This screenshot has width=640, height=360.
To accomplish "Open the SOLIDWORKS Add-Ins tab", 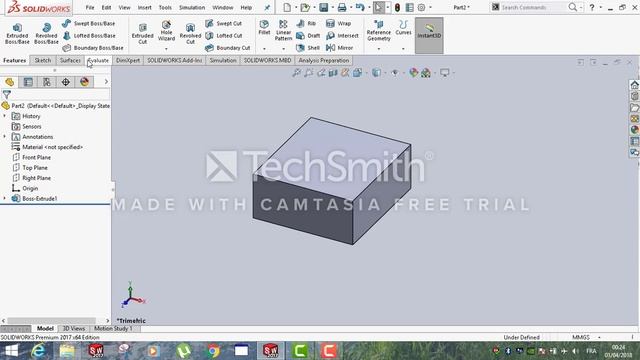I will (x=175, y=60).
